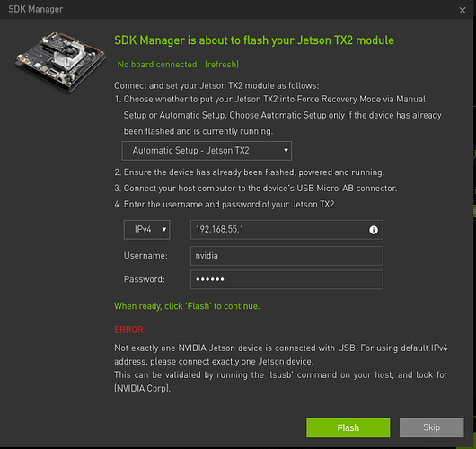Click the Jetson TX2 board image

[61, 62]
